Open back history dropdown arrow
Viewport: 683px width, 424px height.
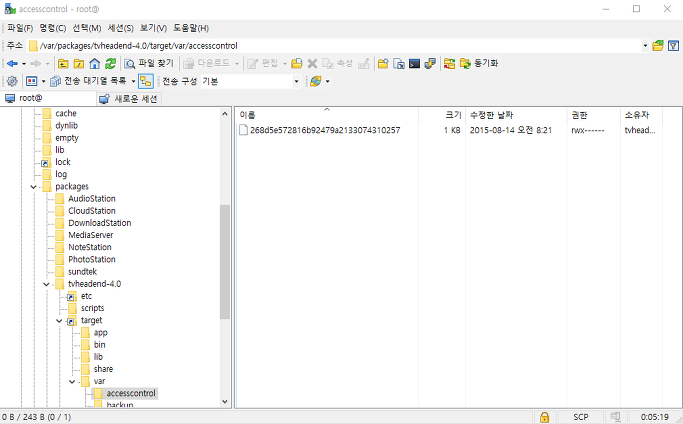[x=24, y=64]
